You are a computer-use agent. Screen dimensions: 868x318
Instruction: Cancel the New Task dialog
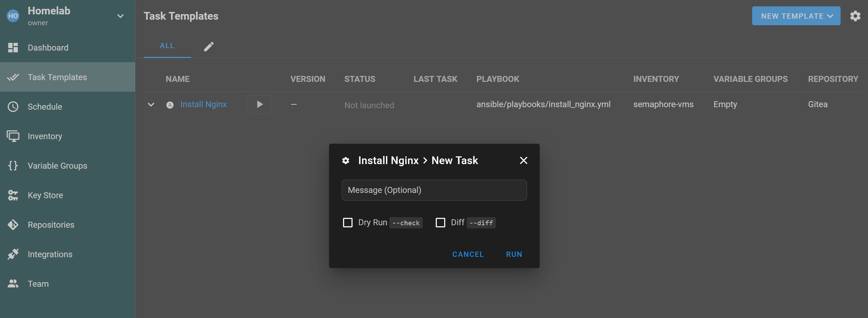pos(468,254)
